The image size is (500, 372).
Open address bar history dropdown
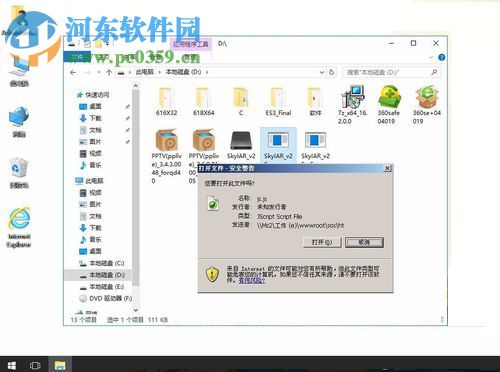(x=322, y=72)
